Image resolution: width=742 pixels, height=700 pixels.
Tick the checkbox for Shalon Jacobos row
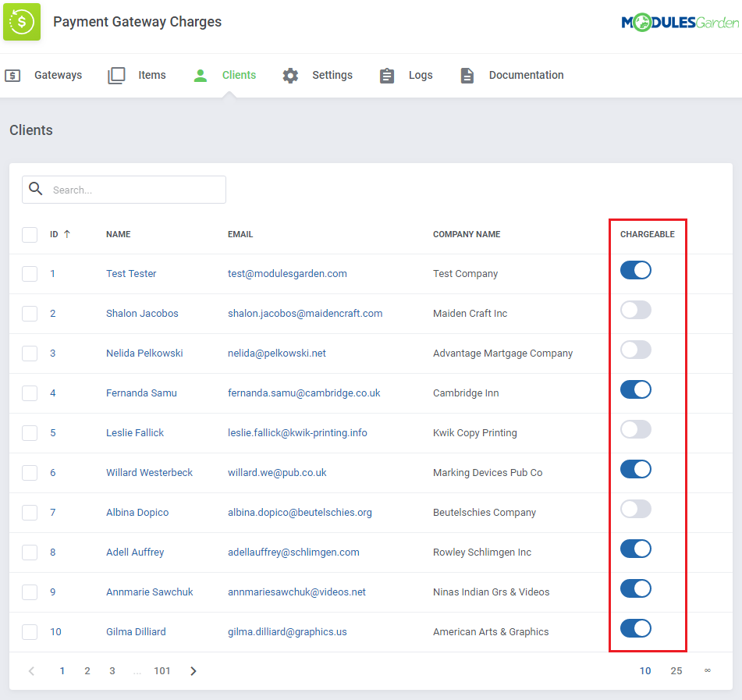(30, 313)
